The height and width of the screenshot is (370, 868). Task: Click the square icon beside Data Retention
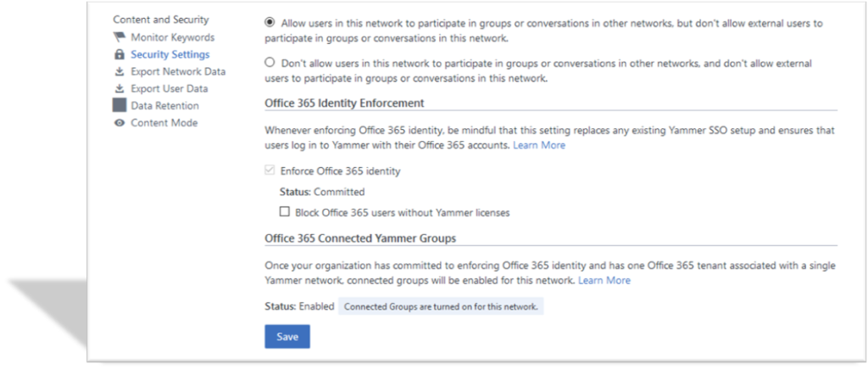[x=120, y=106]
